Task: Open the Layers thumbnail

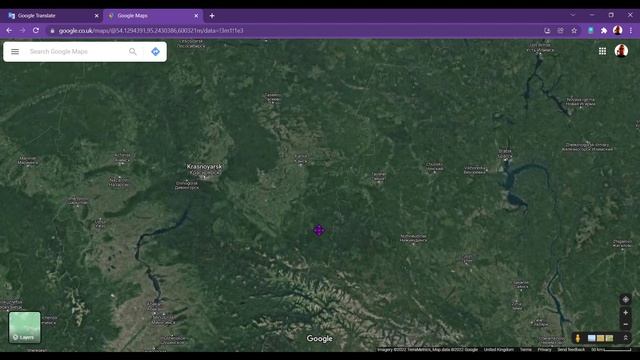Action: click(x=24, y=327)
